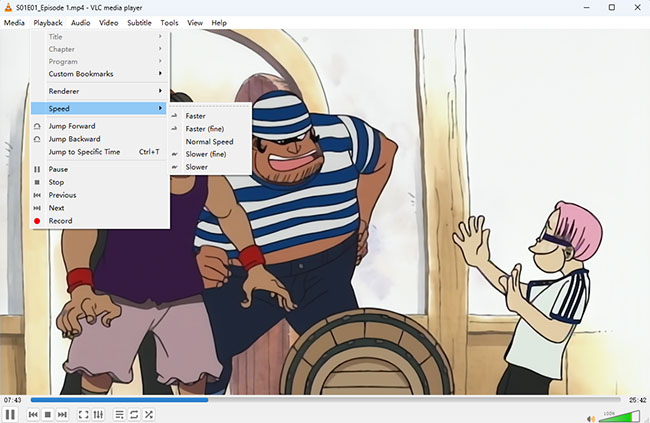Select the highlighted Speed menu entry
This screenshot has height=423, width=650.
pyautogui.click(x=99, y=109)
